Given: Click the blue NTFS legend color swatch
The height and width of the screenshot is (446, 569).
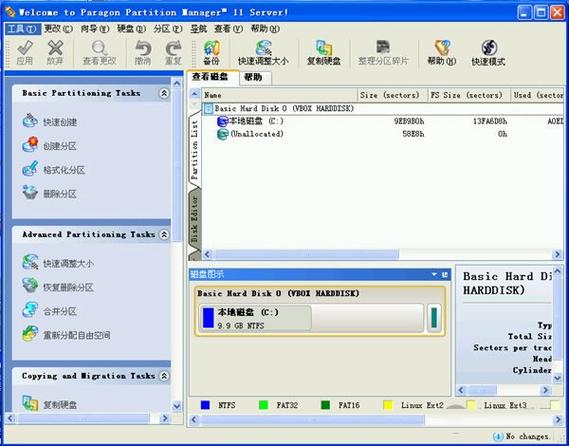Looking at the screenshot, I should point(205,405).
